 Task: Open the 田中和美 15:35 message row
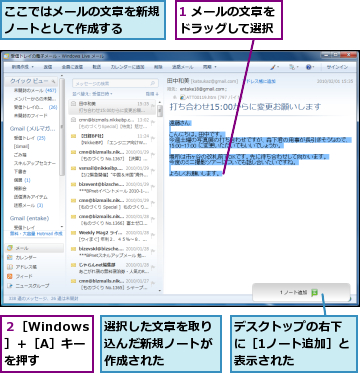click(x=113, y=107)
